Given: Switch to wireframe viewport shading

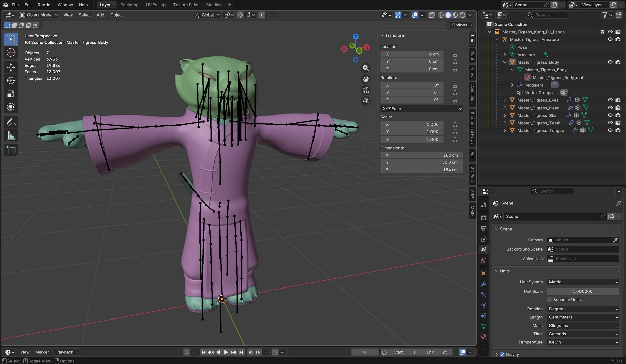Looking at the screenshot, I should tap(441, 15).
